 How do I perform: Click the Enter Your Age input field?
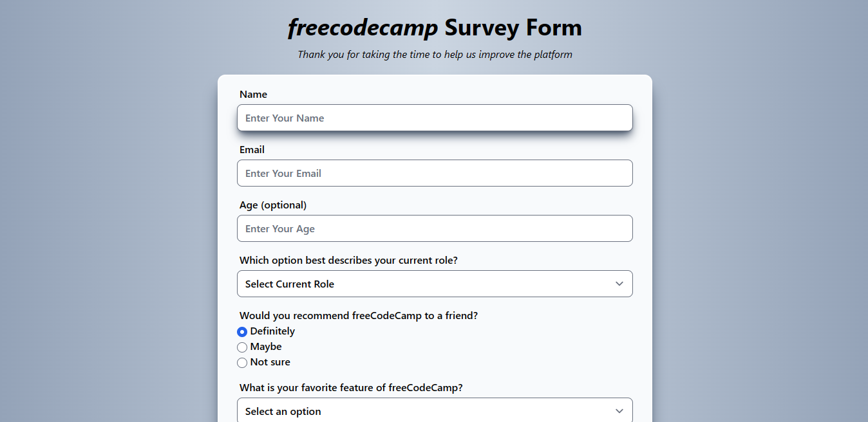point(435,228)
